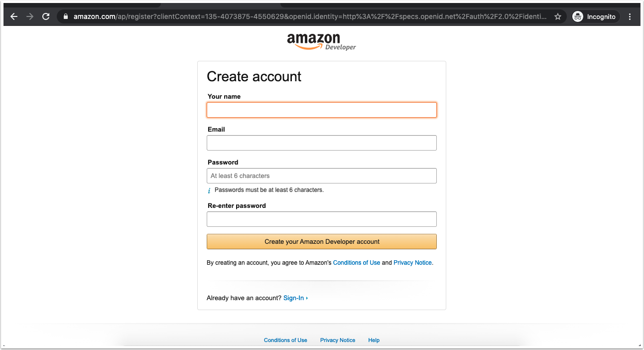The image size is (644, 350).
Task: Open Privacy Notice link in agreement text
Action: click(x=412, y=263)
